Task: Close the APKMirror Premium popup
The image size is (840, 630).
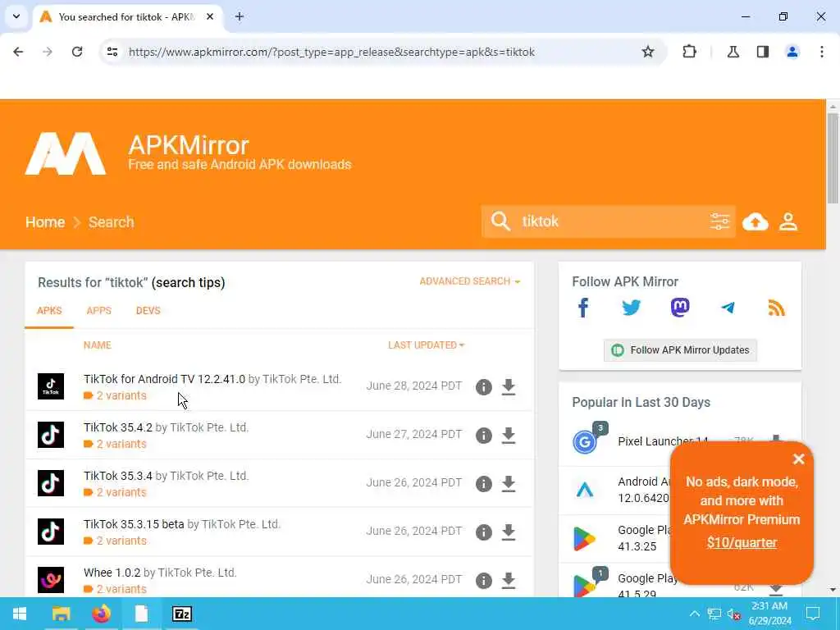Action: coord(799,459)
